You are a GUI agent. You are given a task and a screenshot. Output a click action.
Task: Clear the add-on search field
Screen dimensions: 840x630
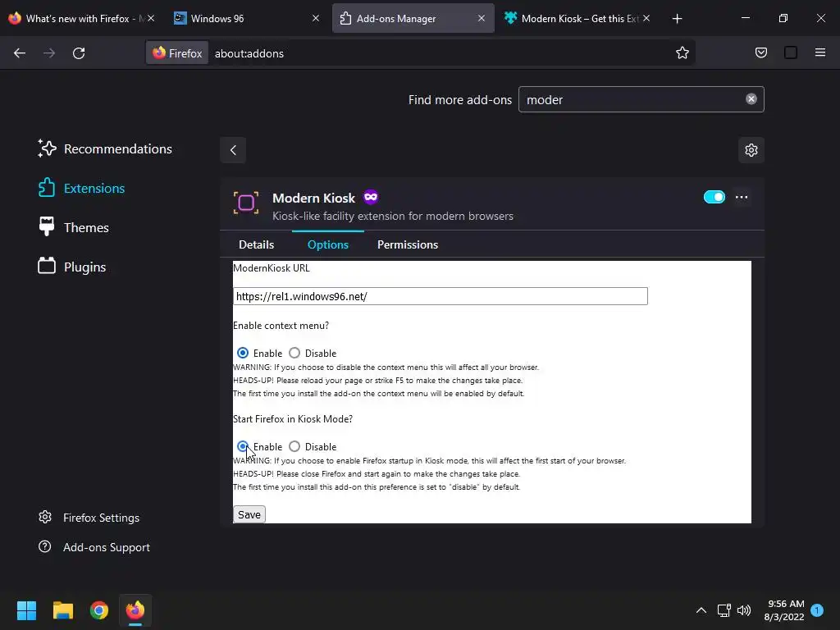751,99
